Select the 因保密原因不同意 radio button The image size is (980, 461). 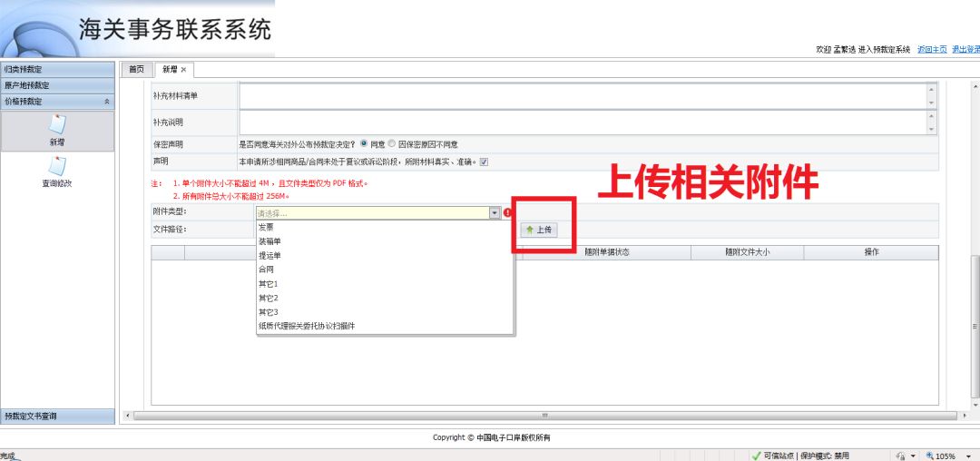point(392,143)
